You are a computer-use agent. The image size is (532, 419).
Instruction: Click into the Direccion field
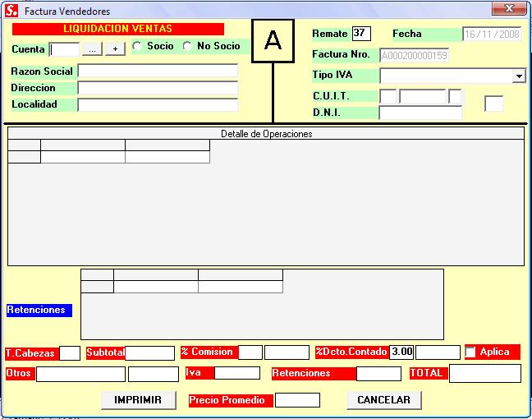pyautogui.click(x=157, y=88)
